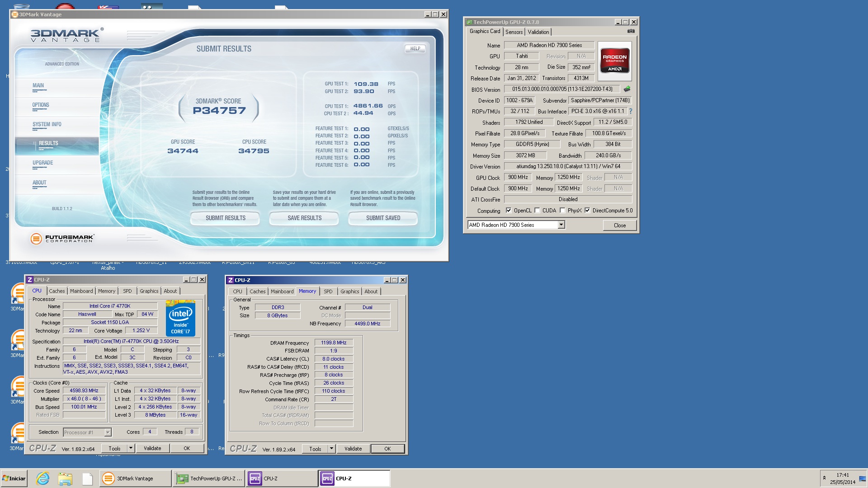Open the GPU selection dropdown in GPU-Z
Screen dimensions: 868x488
pos(561,225)
